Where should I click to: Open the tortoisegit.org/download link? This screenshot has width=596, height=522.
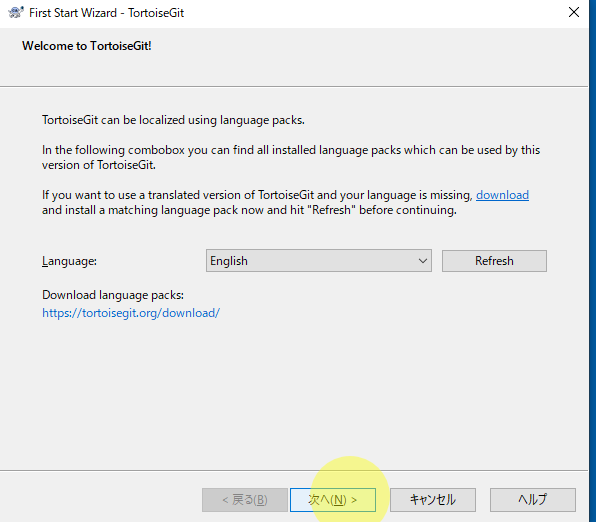131,313
